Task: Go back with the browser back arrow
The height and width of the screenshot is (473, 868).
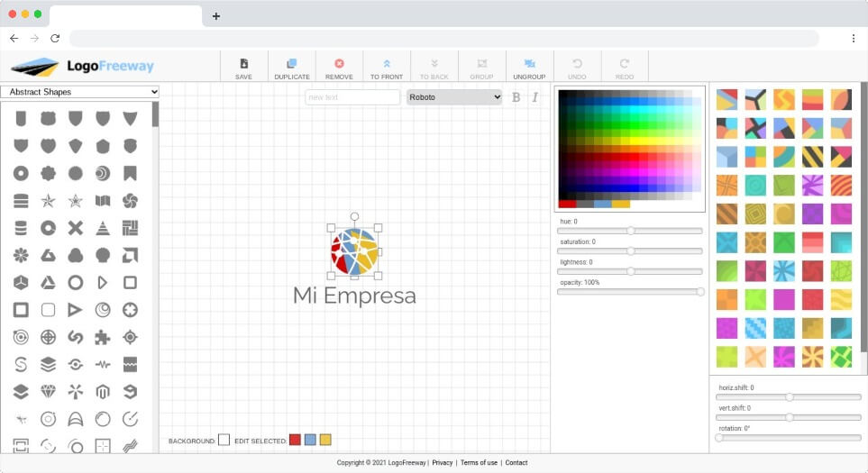Action: [x=14, y=38]
